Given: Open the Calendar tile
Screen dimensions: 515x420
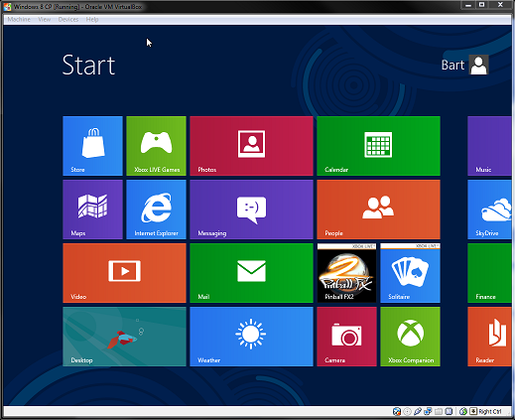Looking at the screenshot, I should tap(378, 146).
